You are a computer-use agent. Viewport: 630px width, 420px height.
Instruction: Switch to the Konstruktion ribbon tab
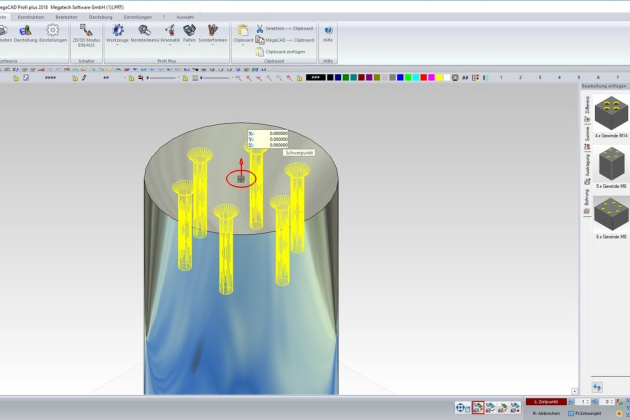[31, 16]
